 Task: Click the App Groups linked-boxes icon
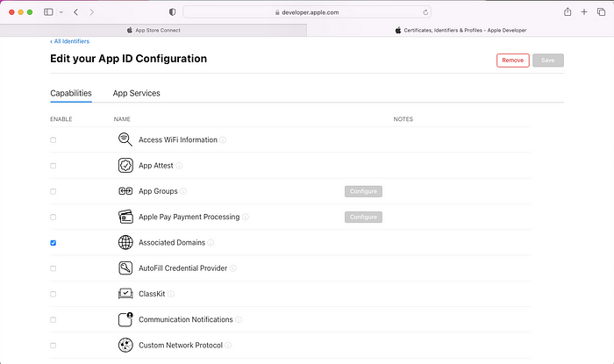coord(125,191)
